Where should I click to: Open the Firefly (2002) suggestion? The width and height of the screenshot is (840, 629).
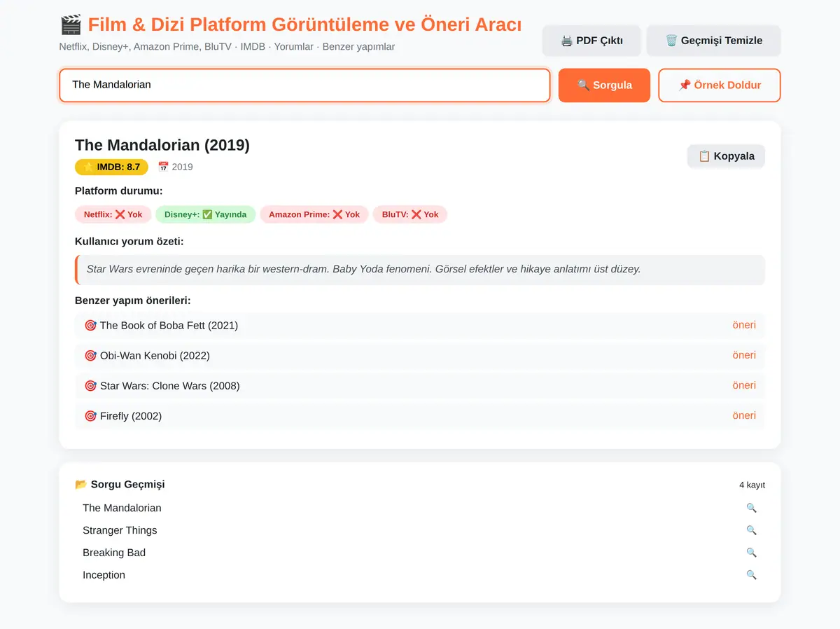pos(420,415)
